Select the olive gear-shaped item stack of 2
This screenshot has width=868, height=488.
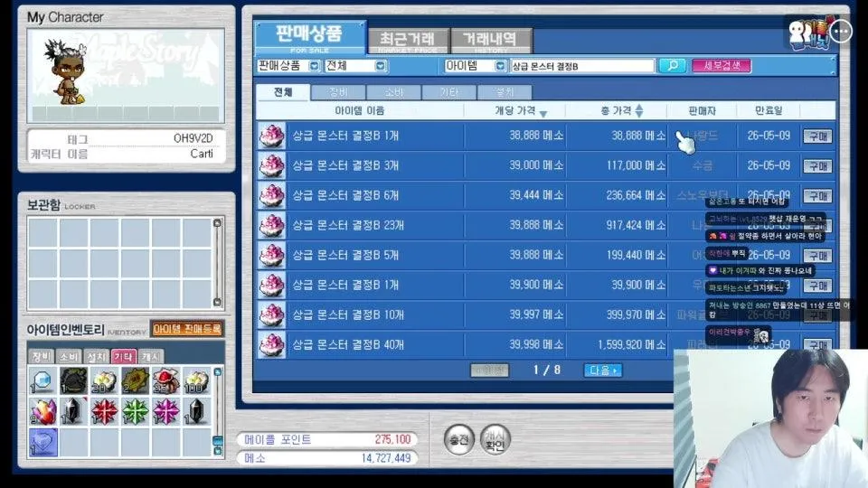(x=135, y=380)
